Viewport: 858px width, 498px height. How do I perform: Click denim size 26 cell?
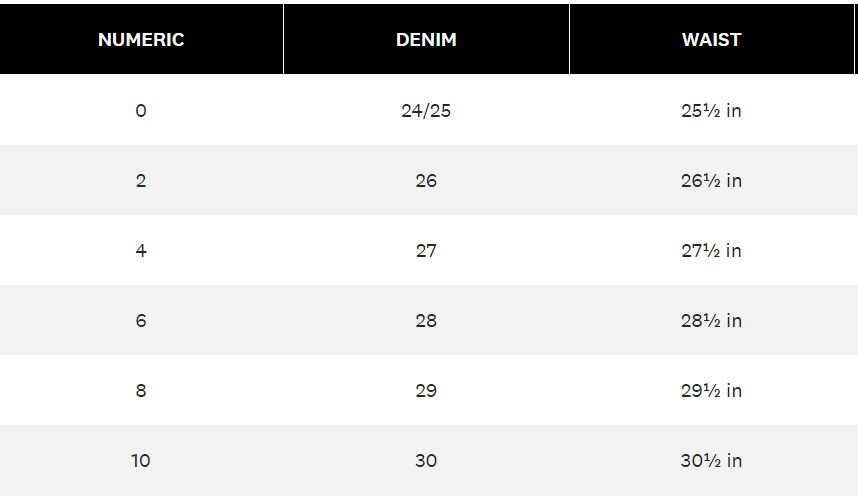coord(426,181)
